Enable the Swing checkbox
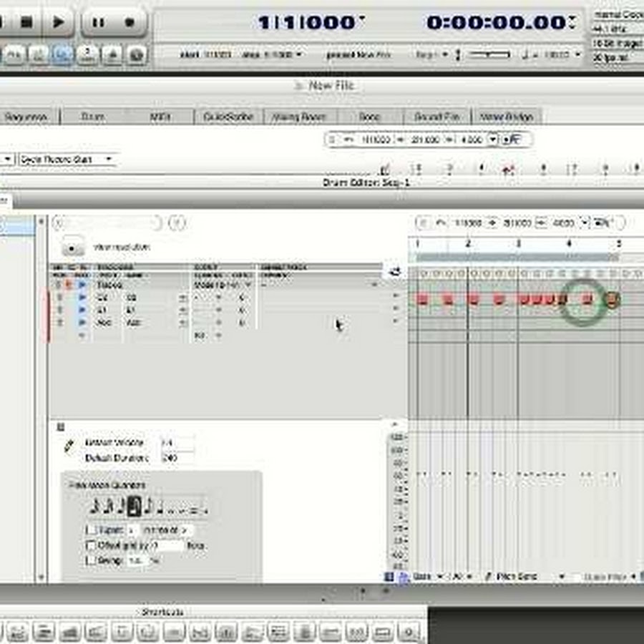The height and width of the screenshot is (644, 644). (x=91, y=560)
